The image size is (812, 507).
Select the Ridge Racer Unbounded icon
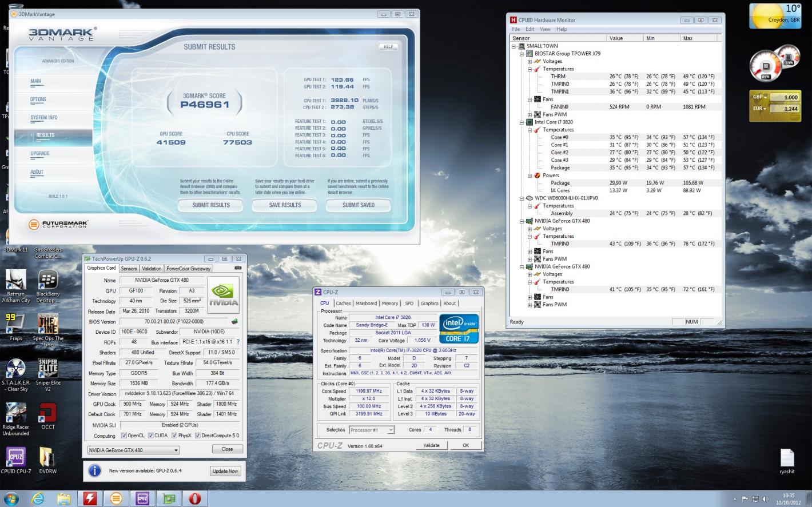click(x=15, y=420)
